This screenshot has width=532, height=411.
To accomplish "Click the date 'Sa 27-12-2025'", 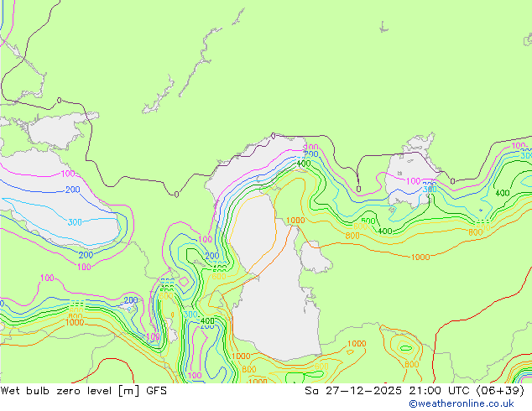I will point(353,391).
